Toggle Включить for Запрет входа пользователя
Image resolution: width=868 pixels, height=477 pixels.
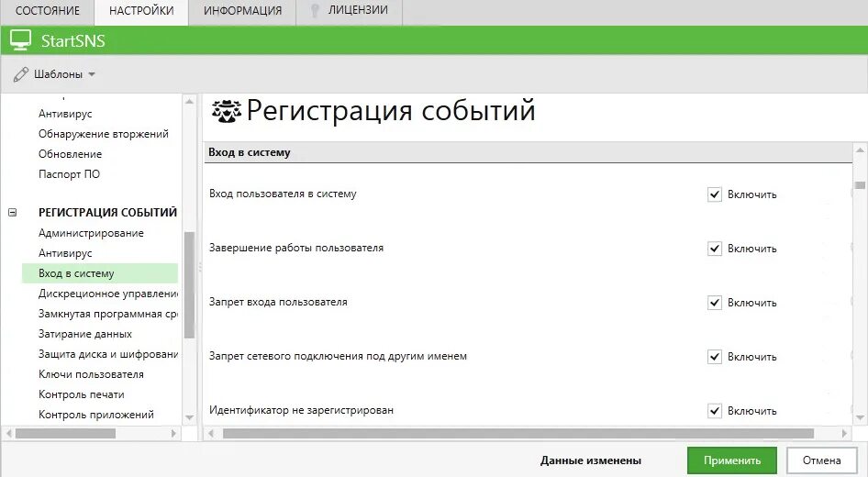[x=715, y=303]
